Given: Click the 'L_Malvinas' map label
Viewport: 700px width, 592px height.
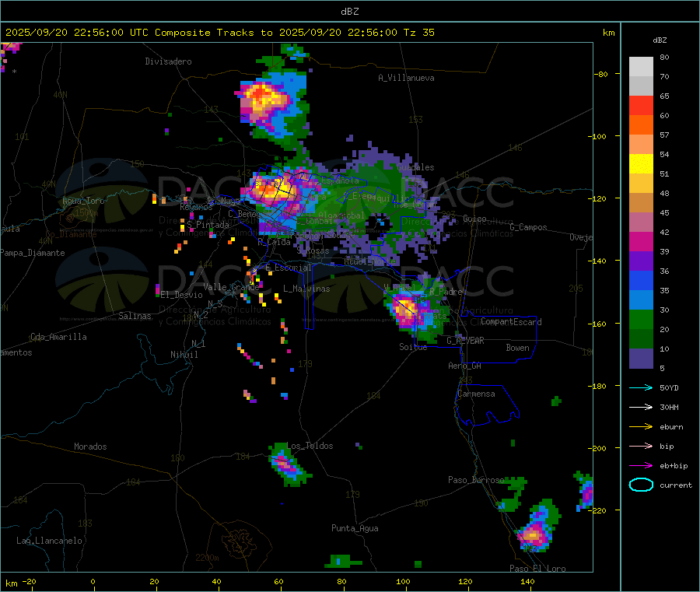Looking at the screenshot, I should click(x=306, y=289).
